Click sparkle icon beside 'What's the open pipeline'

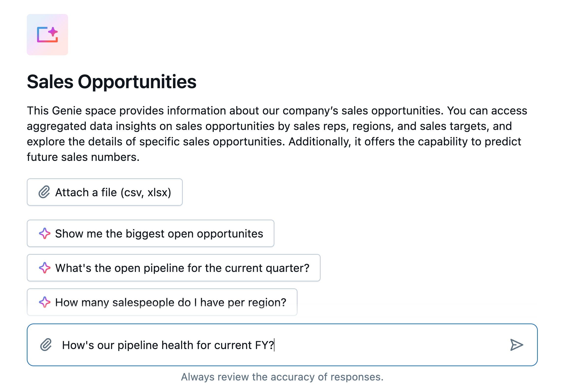(x=45, y=268)
